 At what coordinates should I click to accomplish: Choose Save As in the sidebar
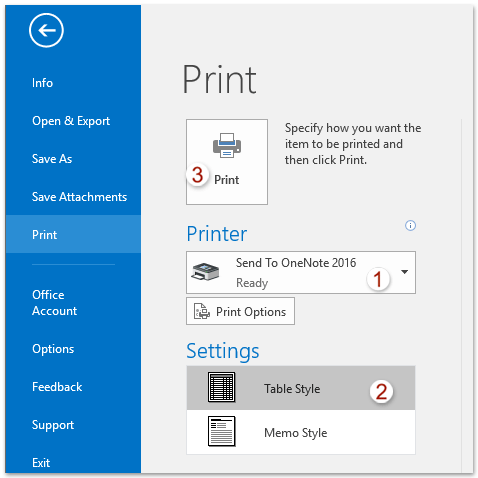coord(52,159)
